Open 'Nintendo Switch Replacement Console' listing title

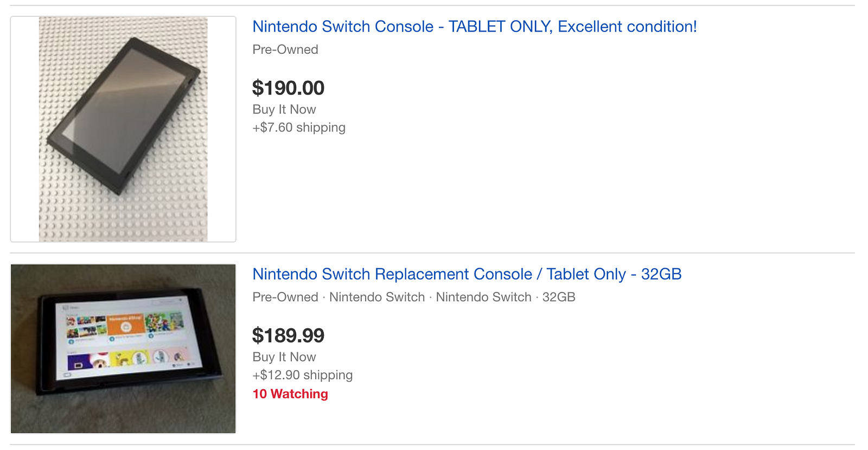(x=392, y=274)
